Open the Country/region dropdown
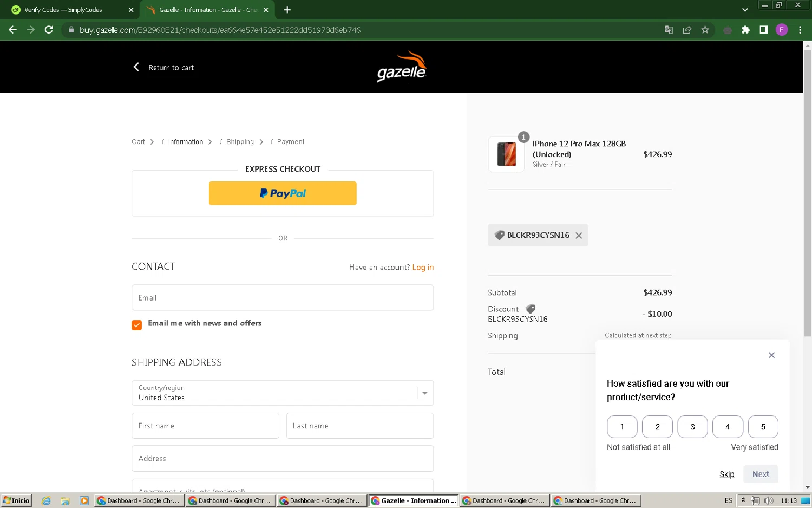This screenshot has width=812, height=508. click(283, 393)
